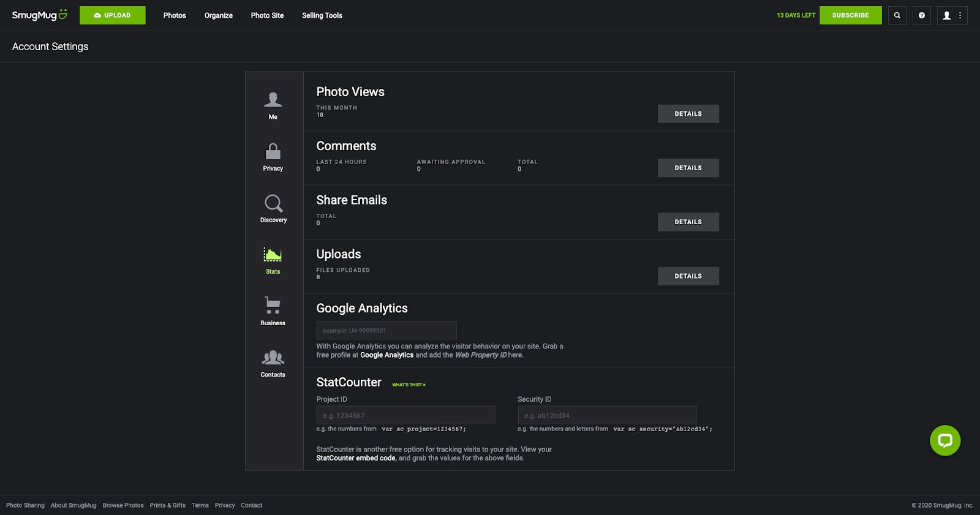This screenshot has height=515, width=980.
Task: Open the account profile menu icon
Action: click(x=952, y=15)
